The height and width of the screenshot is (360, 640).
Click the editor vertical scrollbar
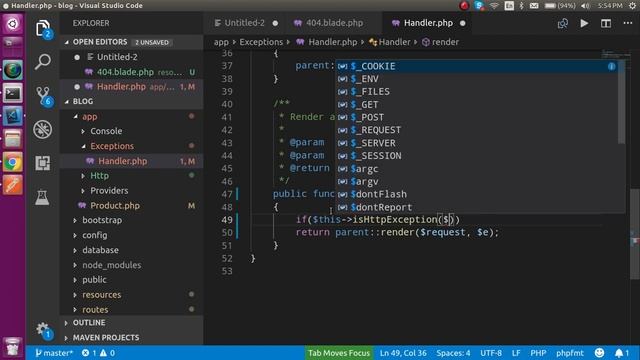coord(635,234)
